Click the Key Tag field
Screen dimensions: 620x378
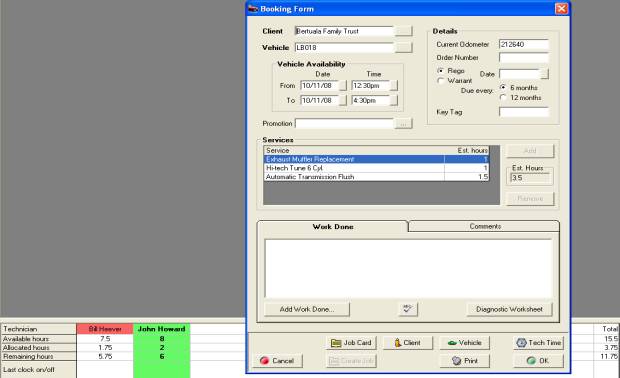(x=524, y=112)
